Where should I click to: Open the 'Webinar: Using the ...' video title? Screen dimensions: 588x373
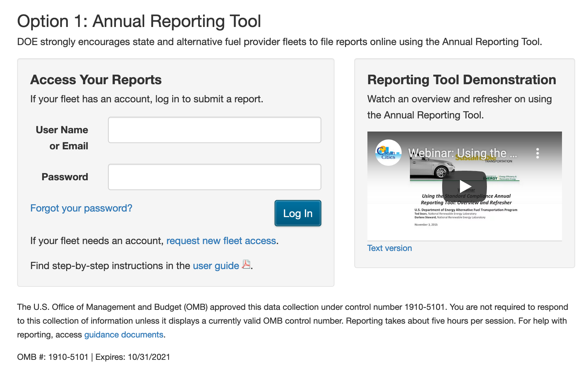pos(462,153)
